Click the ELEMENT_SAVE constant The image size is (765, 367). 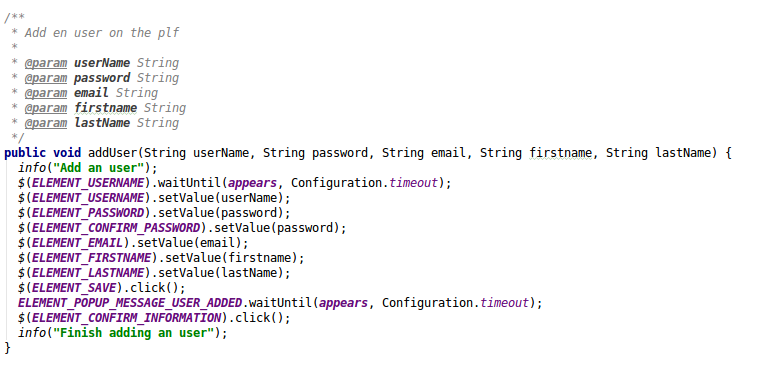point(74,288)
